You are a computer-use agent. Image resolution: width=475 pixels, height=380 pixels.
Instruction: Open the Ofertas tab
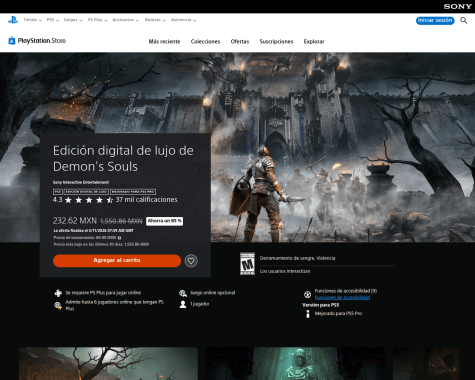(x=240, y=42)
